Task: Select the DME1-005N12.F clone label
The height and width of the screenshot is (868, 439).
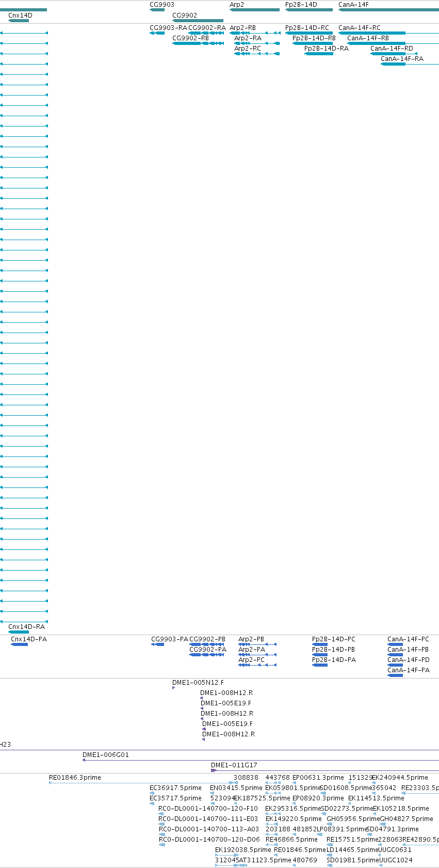Action: point(198,683)
